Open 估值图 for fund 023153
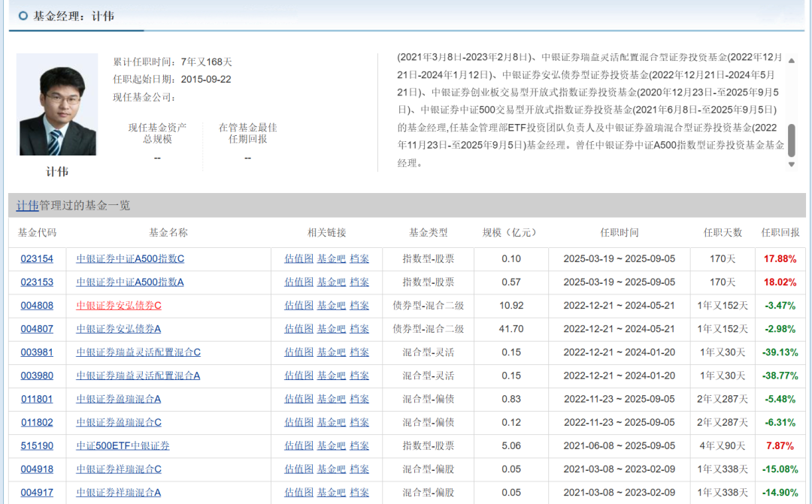Screen dimensions: 812x504 (x=298, y=282)
